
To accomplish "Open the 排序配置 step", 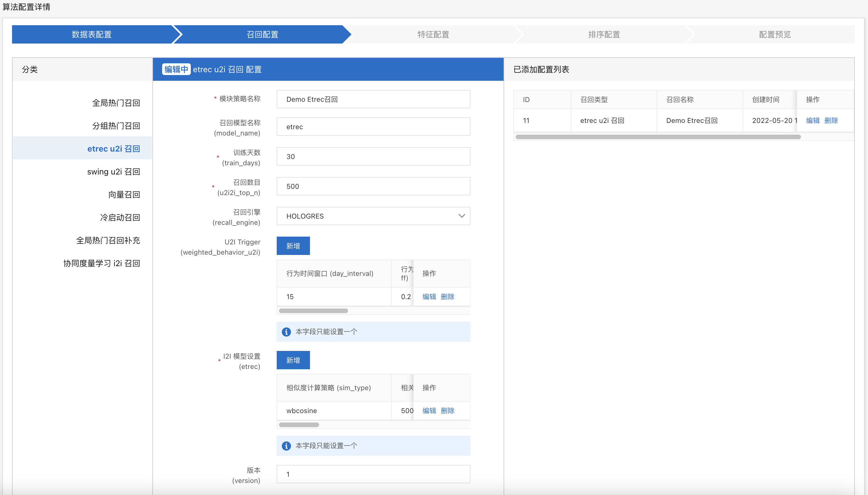I will click(x=604, y=34).
